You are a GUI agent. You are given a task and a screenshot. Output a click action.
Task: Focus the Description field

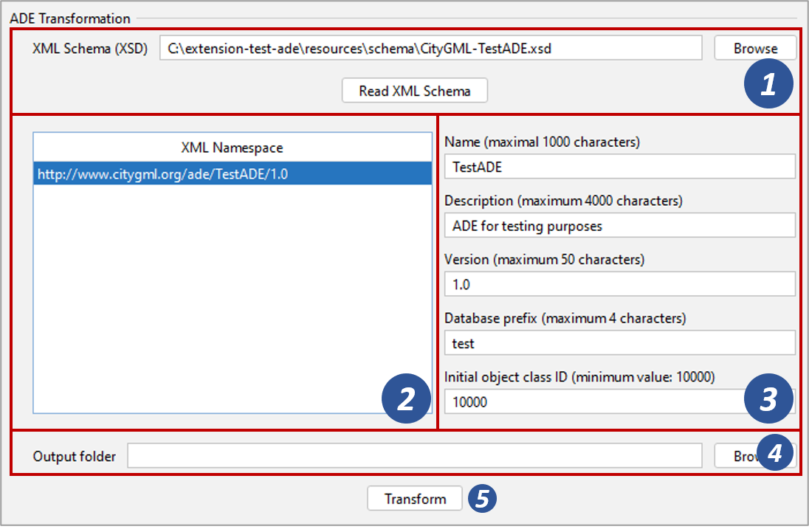coord(619,225)
